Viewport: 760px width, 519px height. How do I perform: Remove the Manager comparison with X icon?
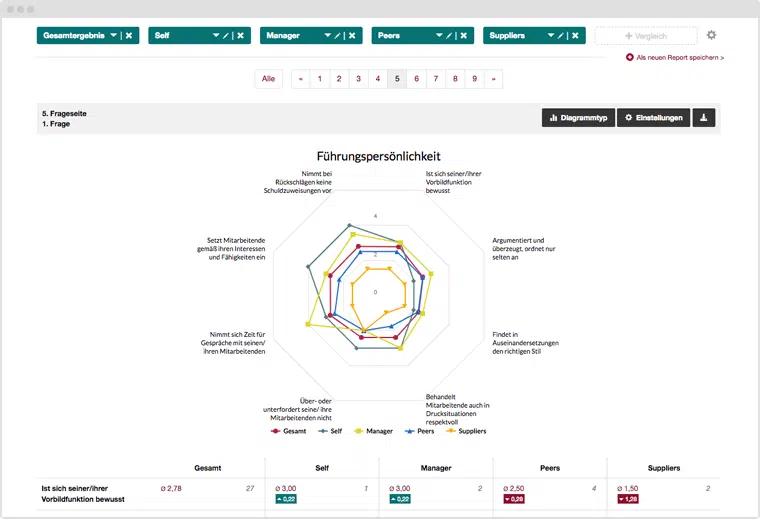[x=353, y=36]
